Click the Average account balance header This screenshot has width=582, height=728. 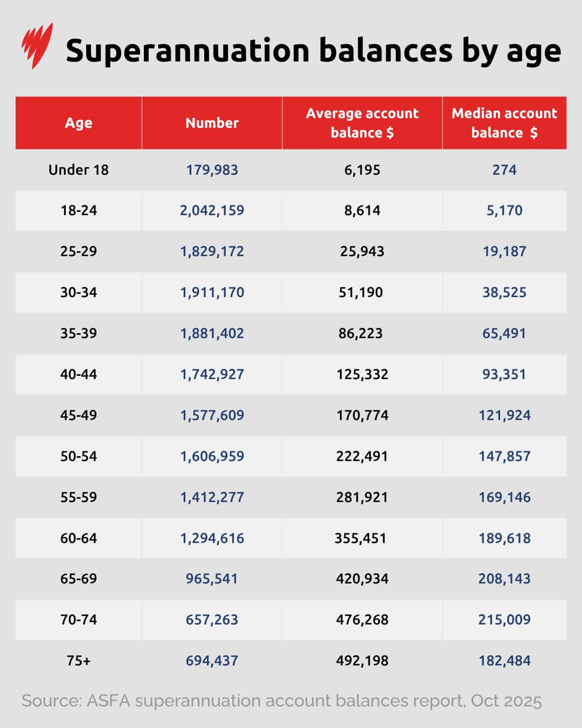coord(362,123)
